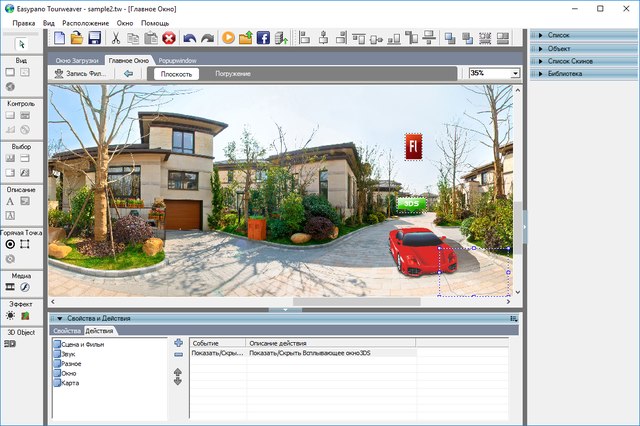Move action up with up arrow
Screen dimensions: 640x426
coord(178,372)
